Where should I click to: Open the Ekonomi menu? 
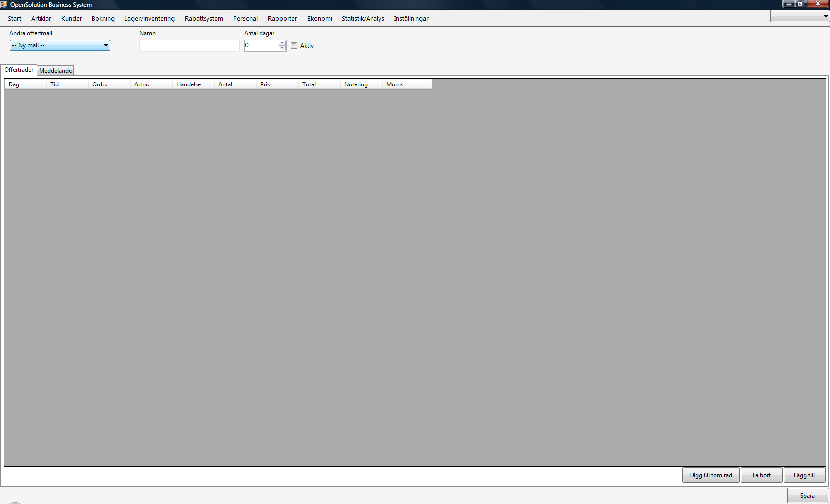[320, 18]
